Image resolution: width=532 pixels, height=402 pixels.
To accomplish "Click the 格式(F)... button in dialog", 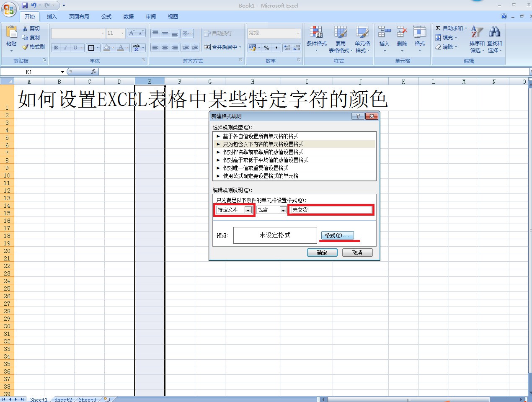I will point(337,235).
